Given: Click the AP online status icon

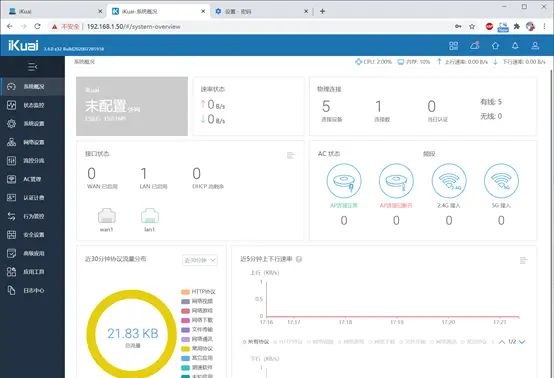Looking at the screenshot, I should tap(344, 181).
